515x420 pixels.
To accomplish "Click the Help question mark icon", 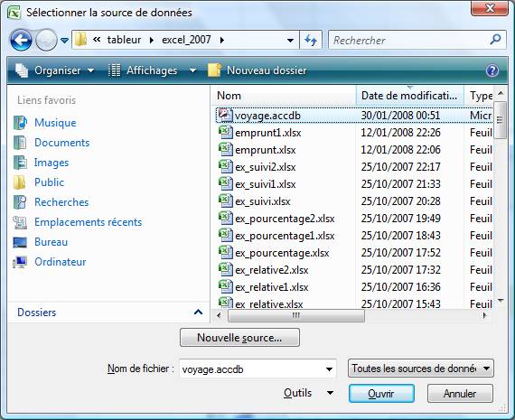I will pyautogui.click(x=492, y=70).
